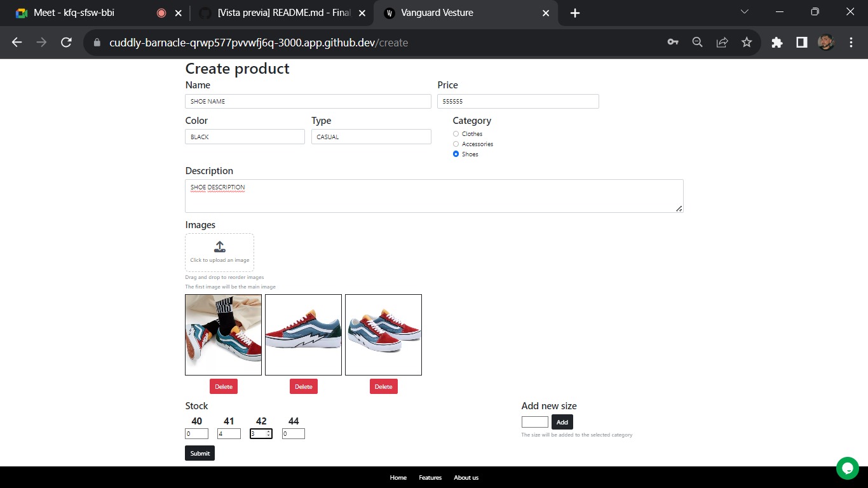Click stock field for size 41
This screenshot has height=488, width=868.
[x=229, y=434]
